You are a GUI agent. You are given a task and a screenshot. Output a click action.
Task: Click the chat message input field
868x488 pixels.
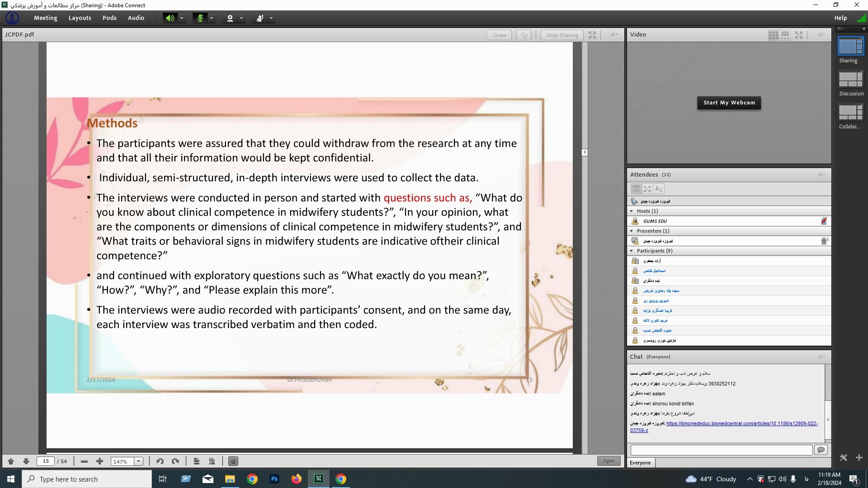721,450
